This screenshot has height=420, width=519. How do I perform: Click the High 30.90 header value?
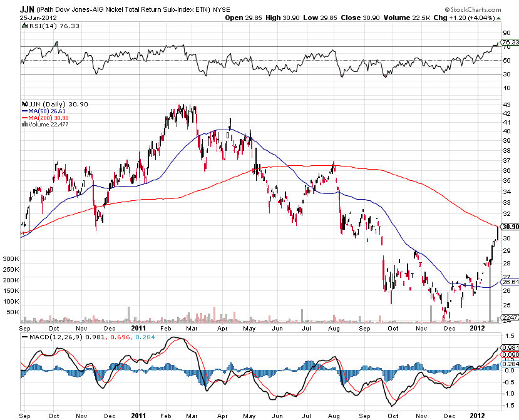click(x=282, y=18)
